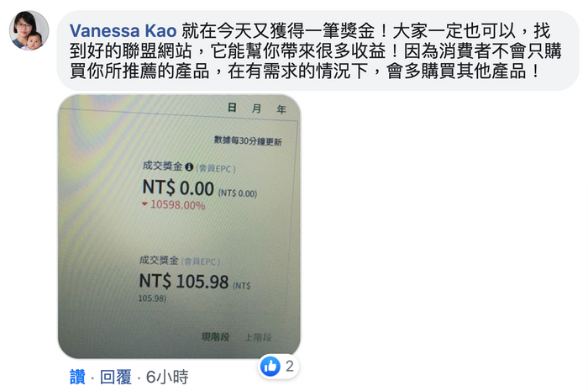Click the Vanessa Kao name link
588x391 pixels.
pos(123,31)
